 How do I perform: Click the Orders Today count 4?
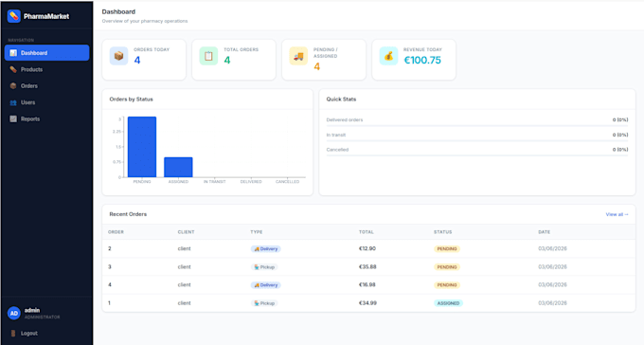coord(137,60)
